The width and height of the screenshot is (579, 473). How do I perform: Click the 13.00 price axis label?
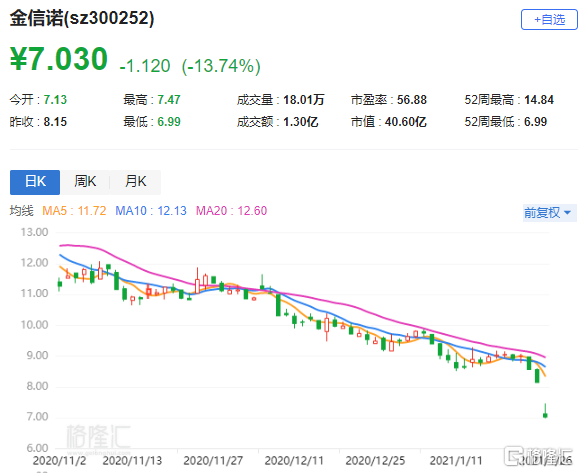(x=34, y=232)
